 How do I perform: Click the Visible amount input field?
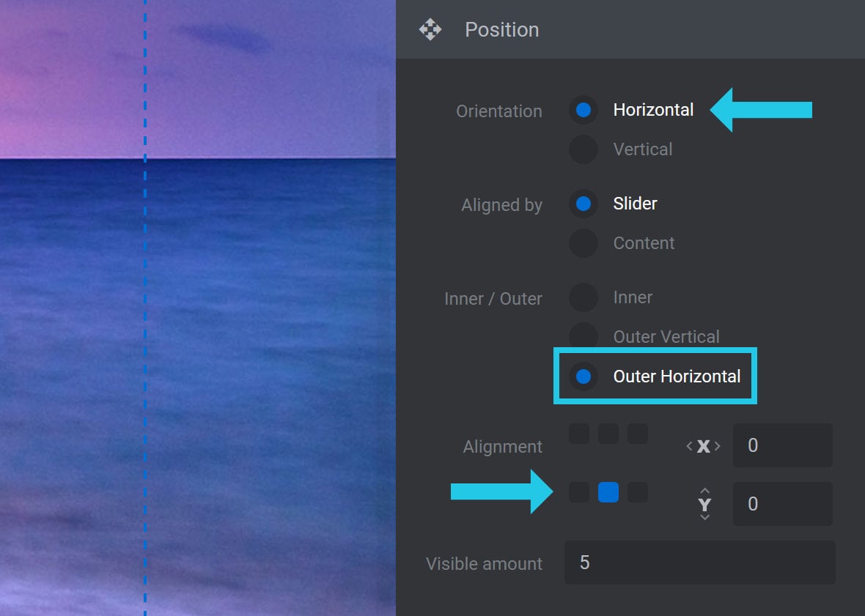700,563
